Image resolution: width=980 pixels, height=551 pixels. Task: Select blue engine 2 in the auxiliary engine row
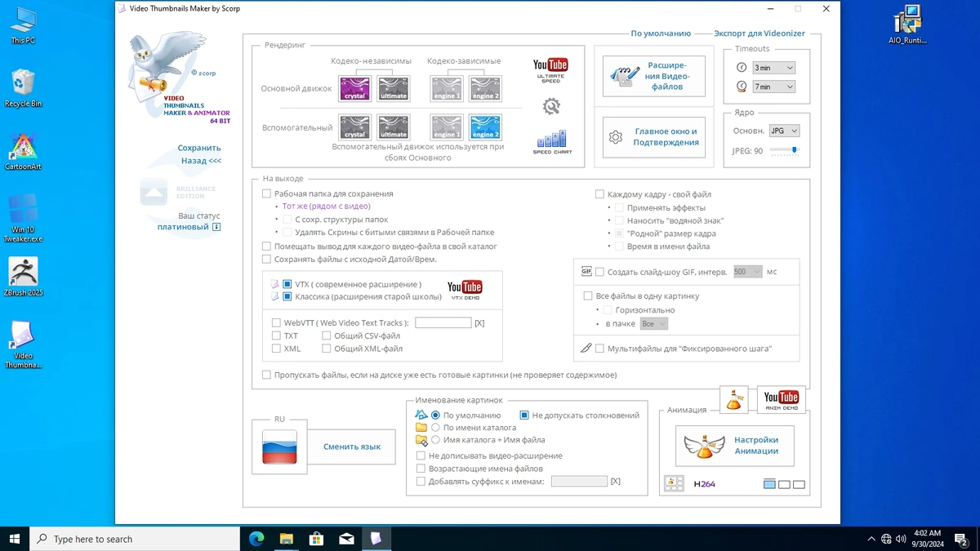pos(485,127)
